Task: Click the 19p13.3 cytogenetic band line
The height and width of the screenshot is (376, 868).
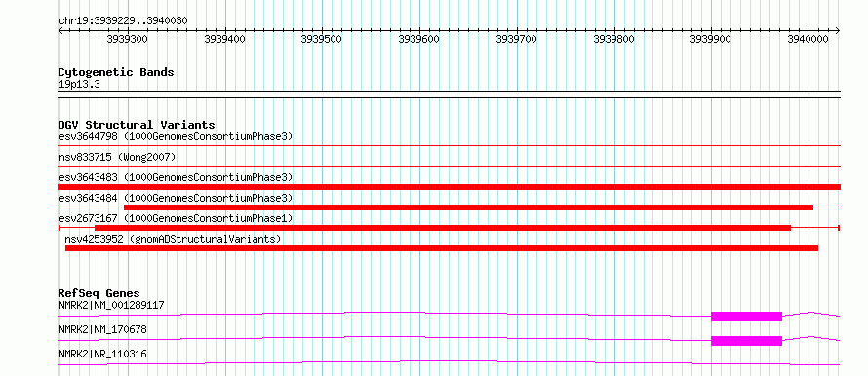Action: pyautogui.click(x=450, y=91)
